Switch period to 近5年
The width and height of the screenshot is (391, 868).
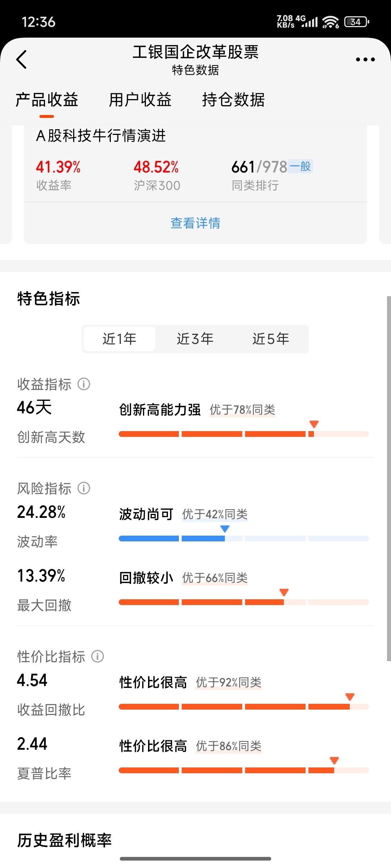pyautogui.click(x=271, y=339)
